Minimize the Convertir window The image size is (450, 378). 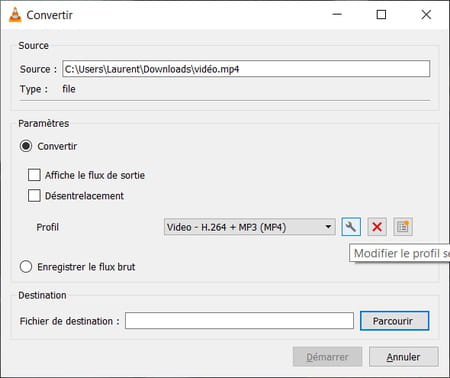coord(337,15)
